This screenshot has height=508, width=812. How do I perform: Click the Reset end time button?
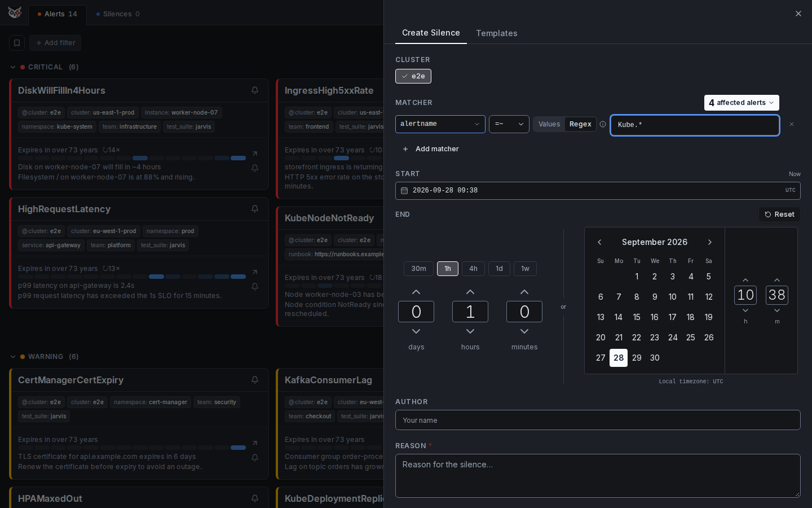(x=779, y=214)
